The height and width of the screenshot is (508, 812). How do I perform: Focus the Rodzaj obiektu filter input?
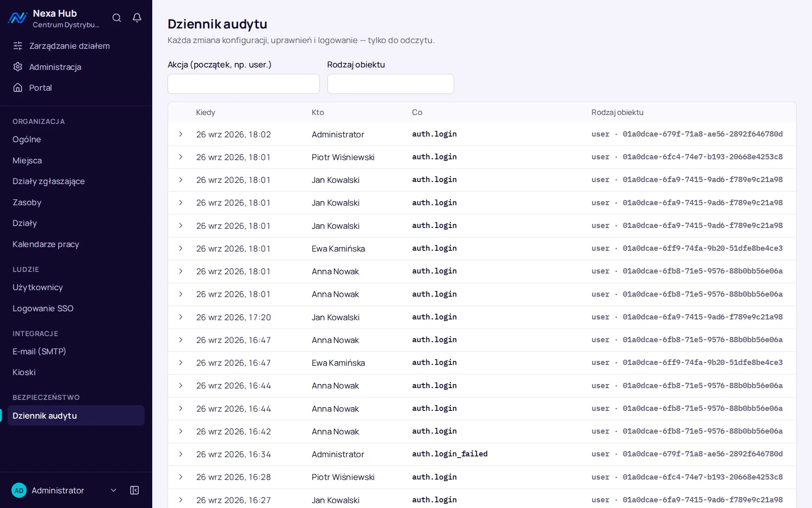click(391, 84)
